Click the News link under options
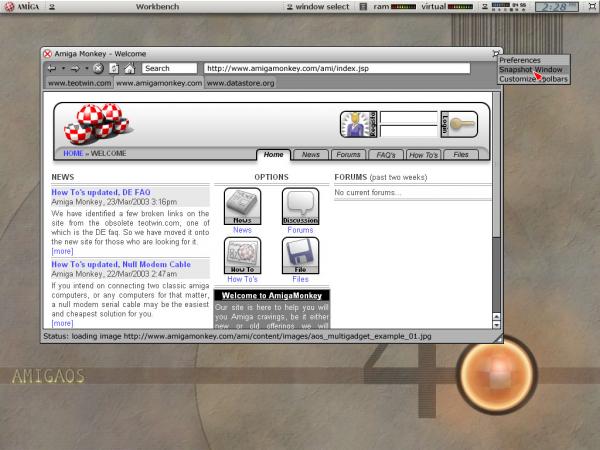The image size is (600, 450). point(242,230)
